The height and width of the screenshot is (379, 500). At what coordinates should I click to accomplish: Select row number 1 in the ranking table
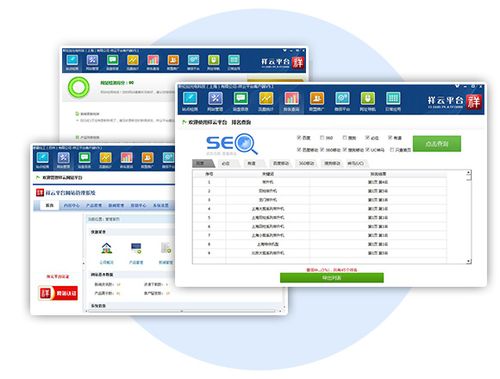click(x=319, y=182)
